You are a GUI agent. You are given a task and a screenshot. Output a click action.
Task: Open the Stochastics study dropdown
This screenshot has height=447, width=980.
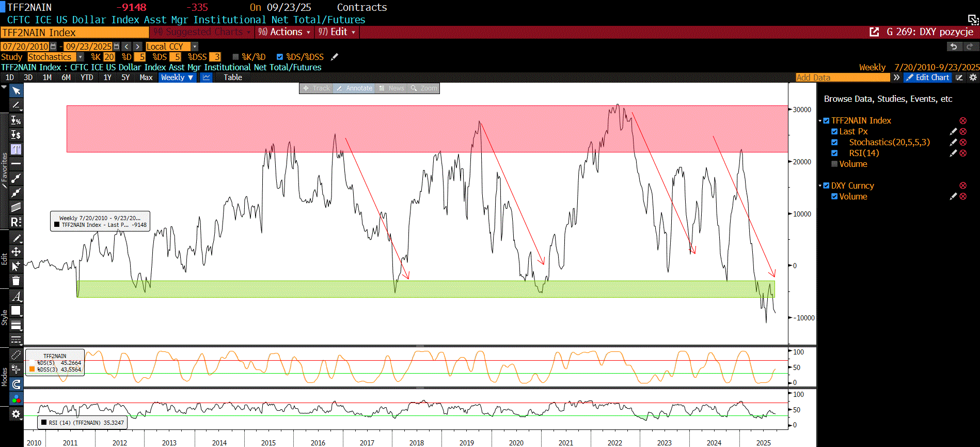click(80, 57)
